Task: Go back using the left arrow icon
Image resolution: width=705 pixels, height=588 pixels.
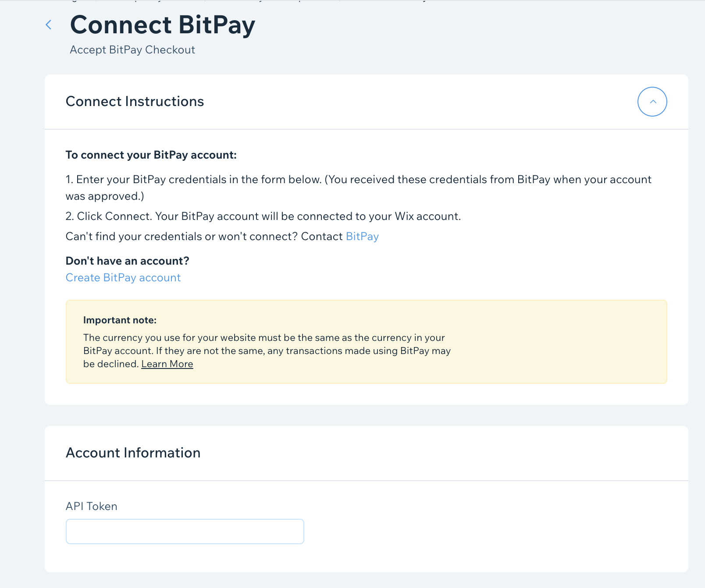Action: 49,25
